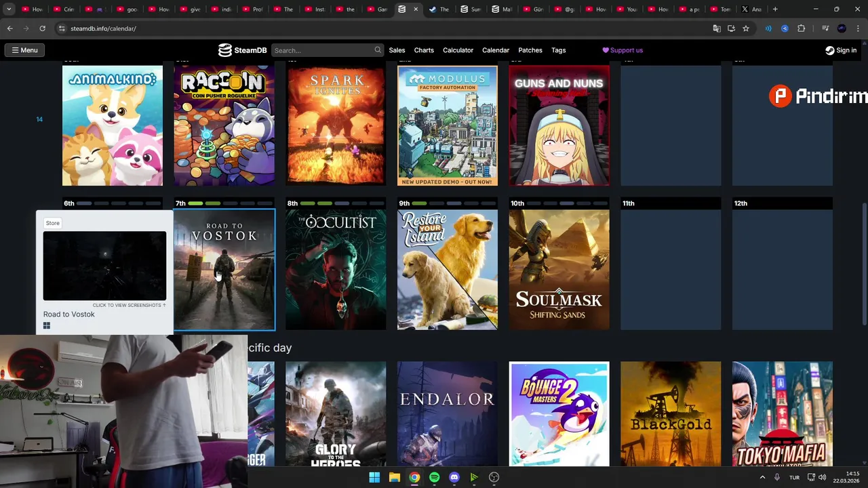Open the Calendar page

496,50
